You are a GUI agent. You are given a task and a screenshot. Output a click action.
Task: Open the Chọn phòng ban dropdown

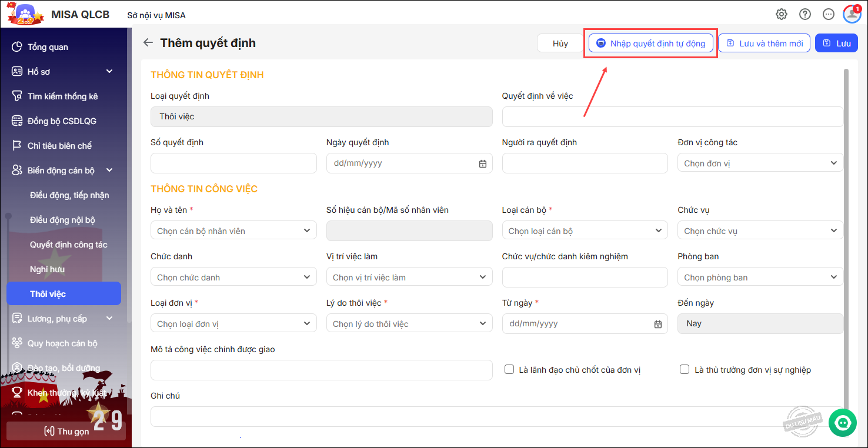point(760,278)
